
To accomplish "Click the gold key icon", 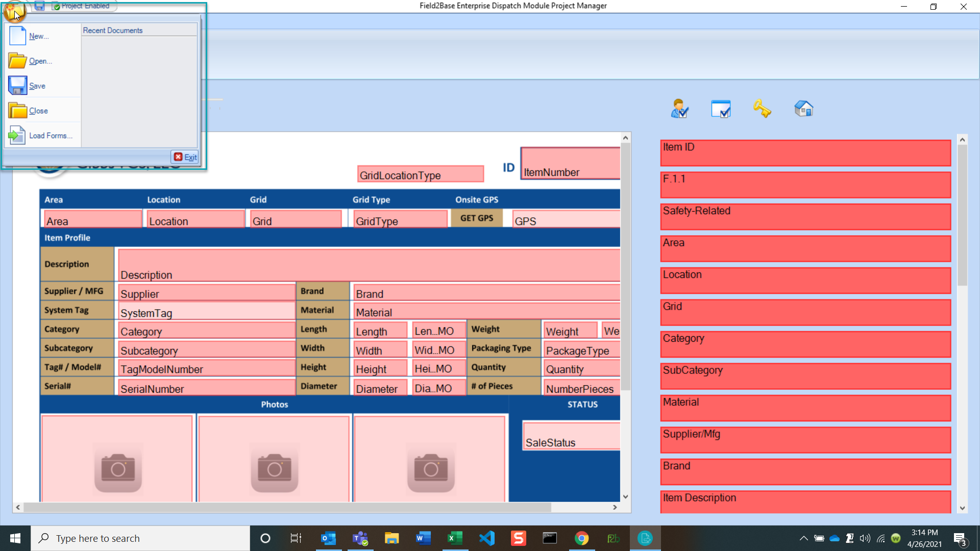I will coord(762,109).
